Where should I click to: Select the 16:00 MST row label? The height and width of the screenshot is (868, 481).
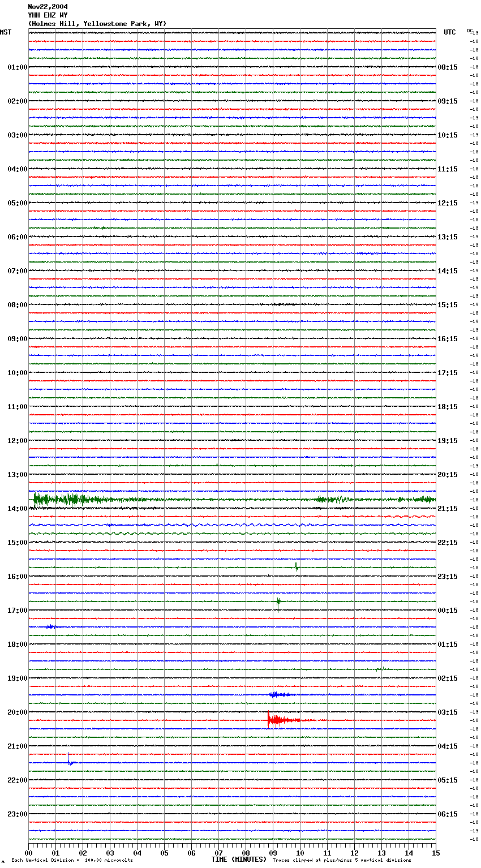tap(17, 577)
